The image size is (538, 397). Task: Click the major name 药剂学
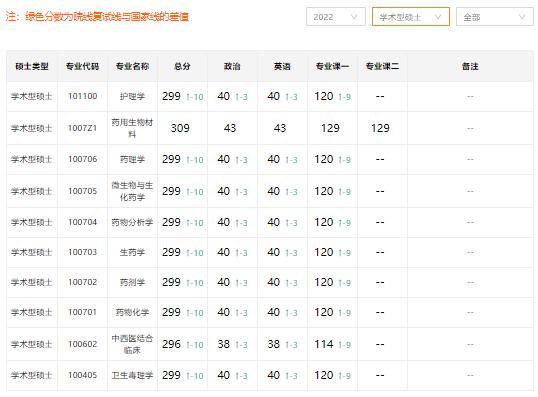coord(132,282)
